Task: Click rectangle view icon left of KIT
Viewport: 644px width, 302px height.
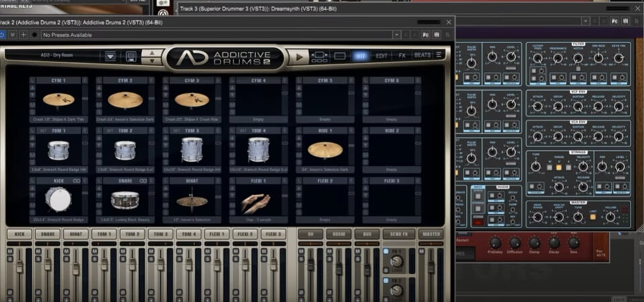Action: point(339,56)
